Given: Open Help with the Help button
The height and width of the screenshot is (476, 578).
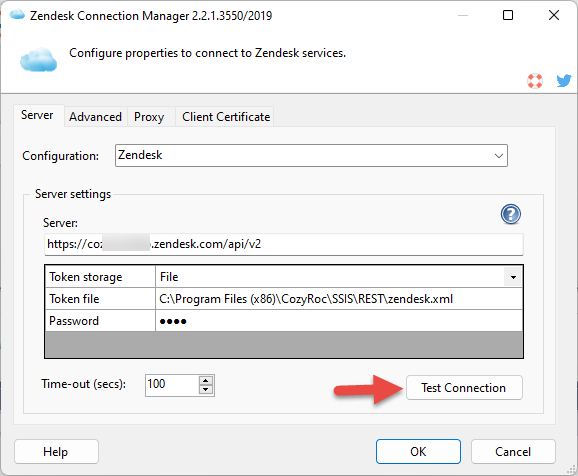Looking at the screenshot, I should coord(56,451).
